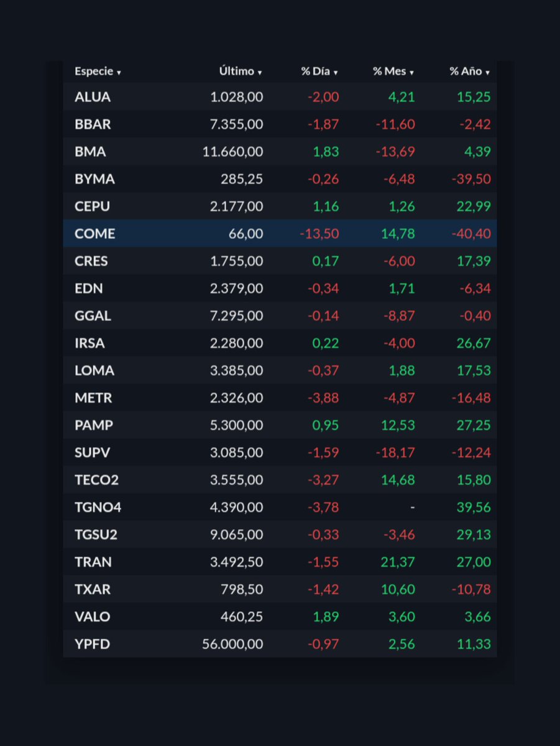Image resolution: width=560 pixels, height=746 pixels.
Task: Click TXAR monthly change 10,60
Action: (x=398, y=589)
